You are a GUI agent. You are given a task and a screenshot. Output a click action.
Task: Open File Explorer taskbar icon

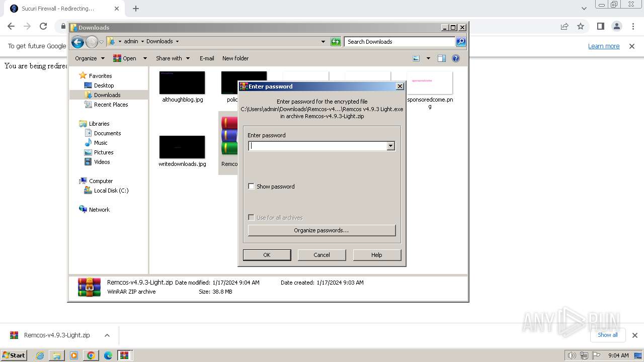[x=57, y=355]
